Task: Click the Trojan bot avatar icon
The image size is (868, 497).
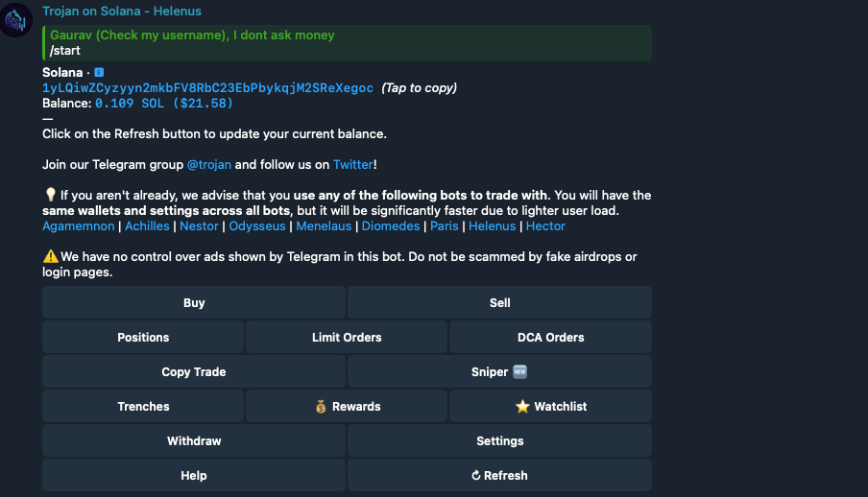Action: pyautogui.click(x=16, y=19)
